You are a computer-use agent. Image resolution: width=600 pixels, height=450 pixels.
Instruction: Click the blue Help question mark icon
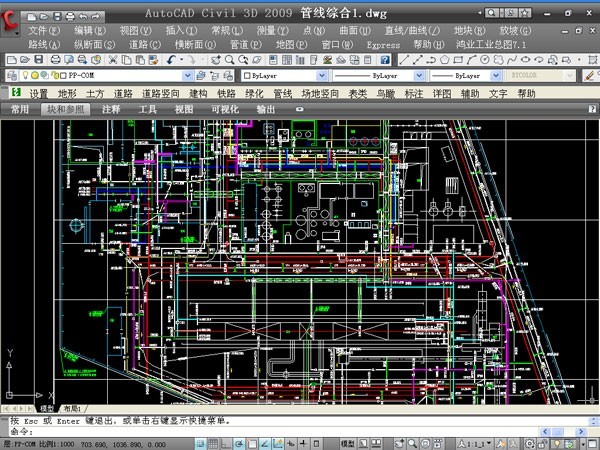coord(385,60)
